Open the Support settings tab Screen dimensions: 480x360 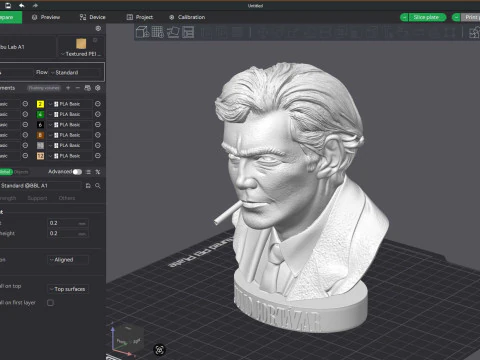[37, 198]
